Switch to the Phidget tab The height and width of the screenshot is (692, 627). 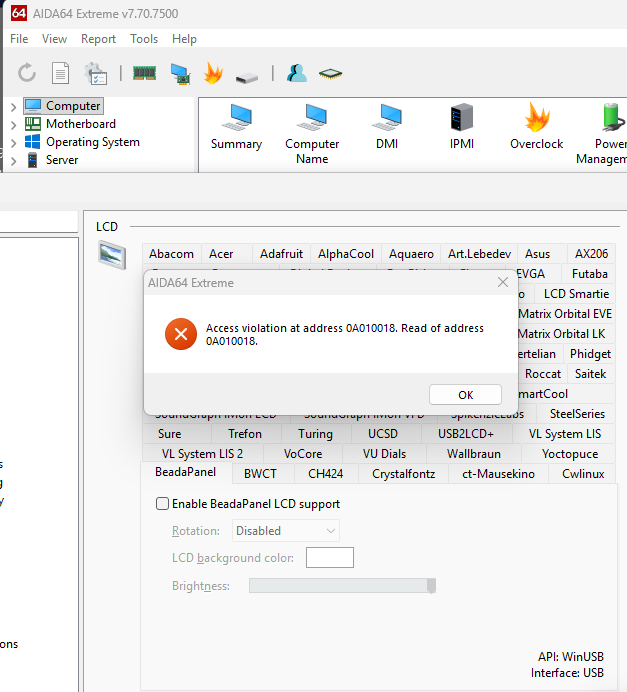(590, 354)
